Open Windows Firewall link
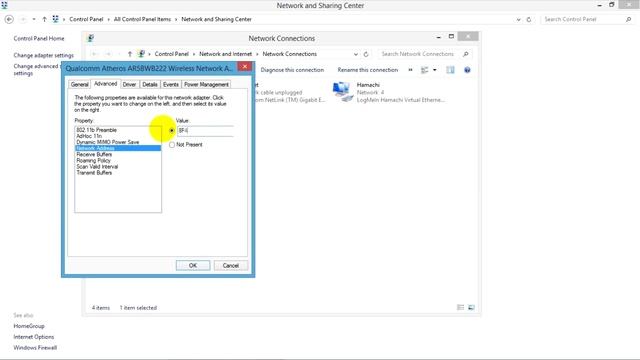Viewport: 640px width, 360px height. click(x=35, y=348)
